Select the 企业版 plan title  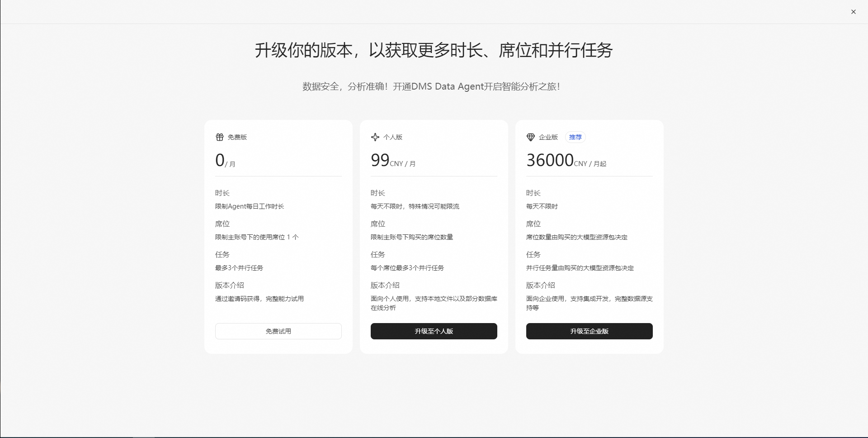tap(548, 137)
